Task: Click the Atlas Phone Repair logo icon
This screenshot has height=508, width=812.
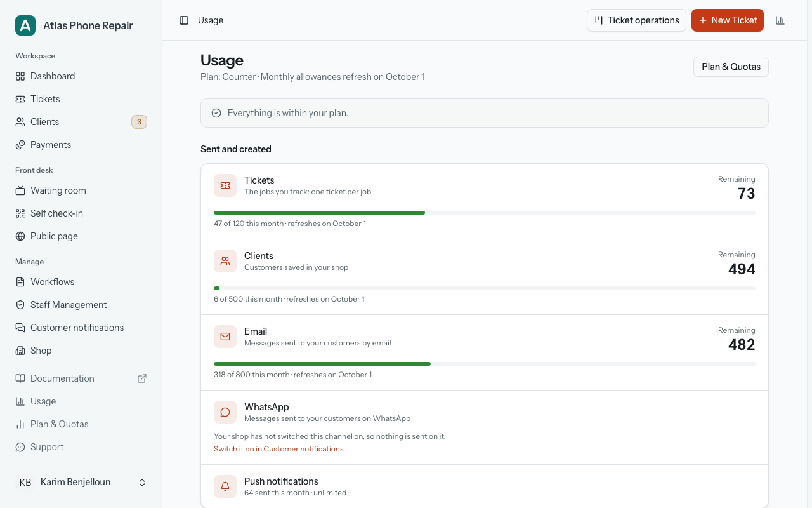Action: [25, 25]
